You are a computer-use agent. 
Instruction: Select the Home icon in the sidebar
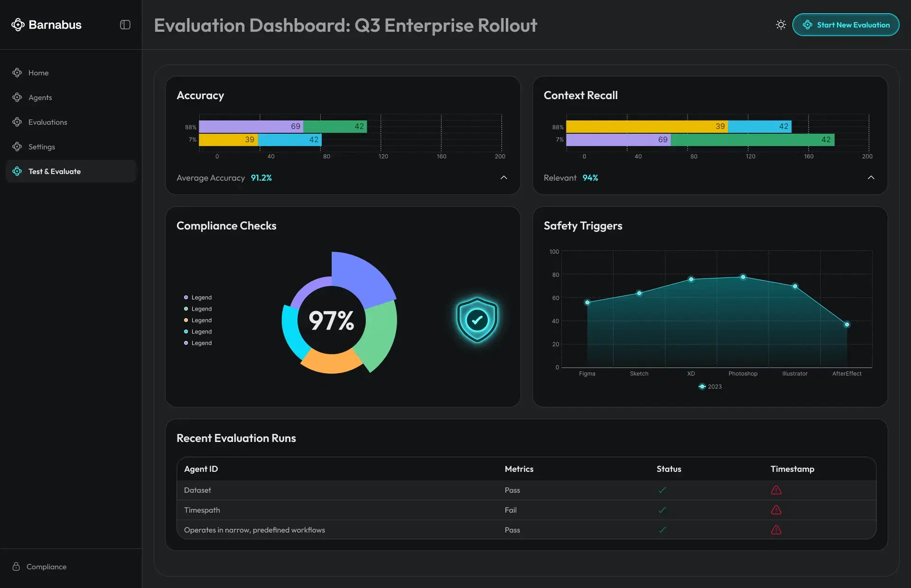17,73
